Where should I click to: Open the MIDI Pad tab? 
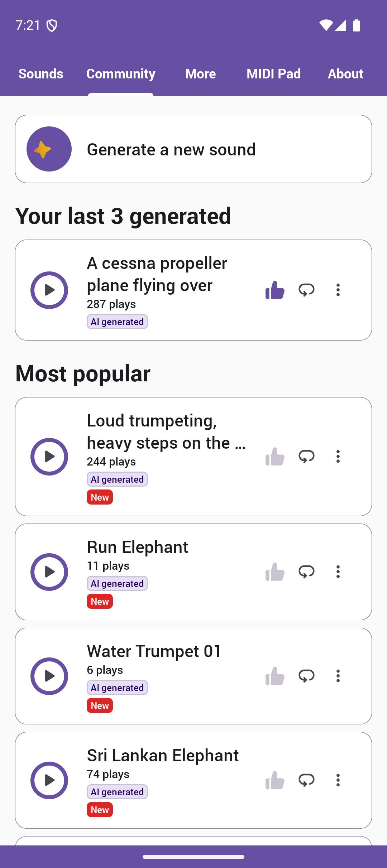coord(273,74)
